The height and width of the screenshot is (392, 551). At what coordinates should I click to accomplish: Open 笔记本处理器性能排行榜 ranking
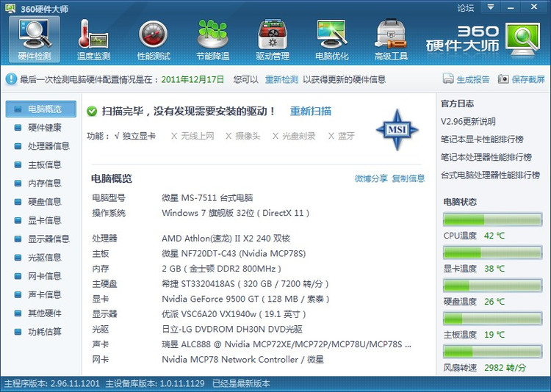[486, 157]
